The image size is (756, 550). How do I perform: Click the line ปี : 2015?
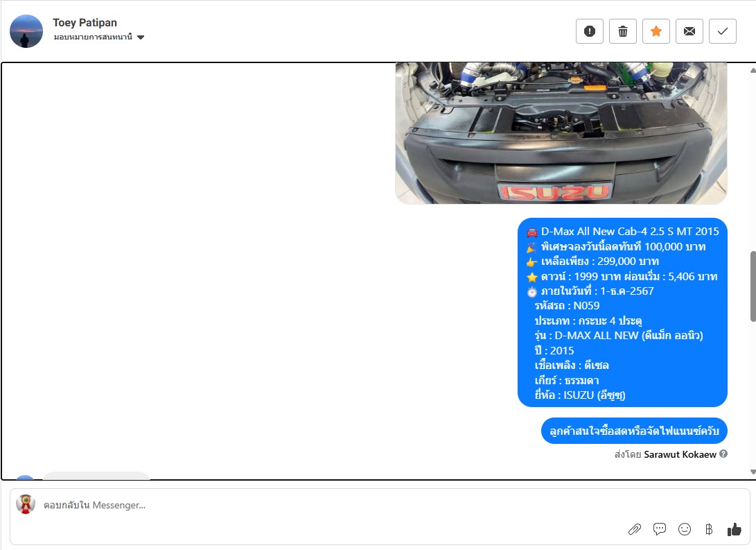pos(554,351)
